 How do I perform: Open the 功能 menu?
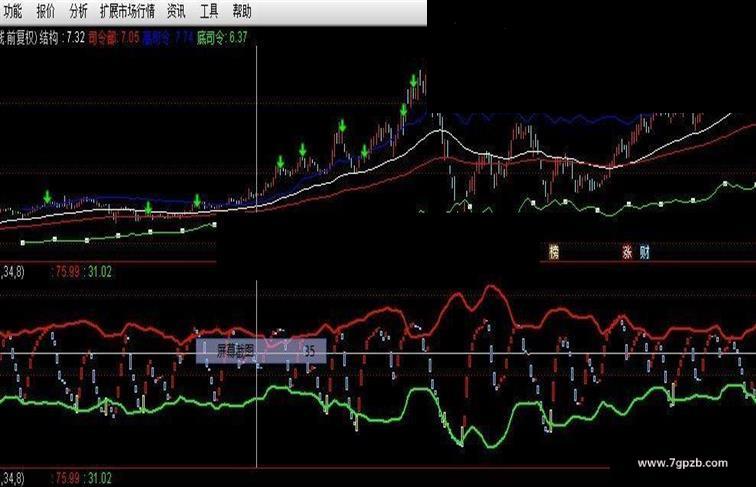pos(12,12)
